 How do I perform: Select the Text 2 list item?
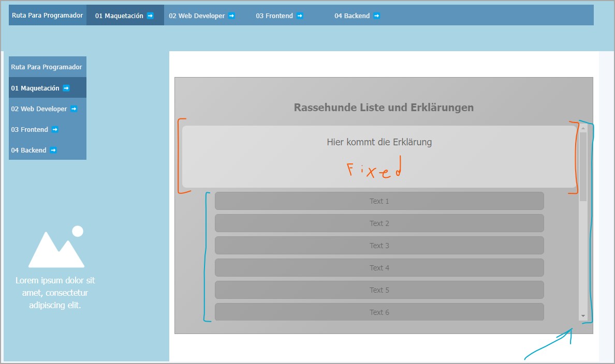point(379,223)
